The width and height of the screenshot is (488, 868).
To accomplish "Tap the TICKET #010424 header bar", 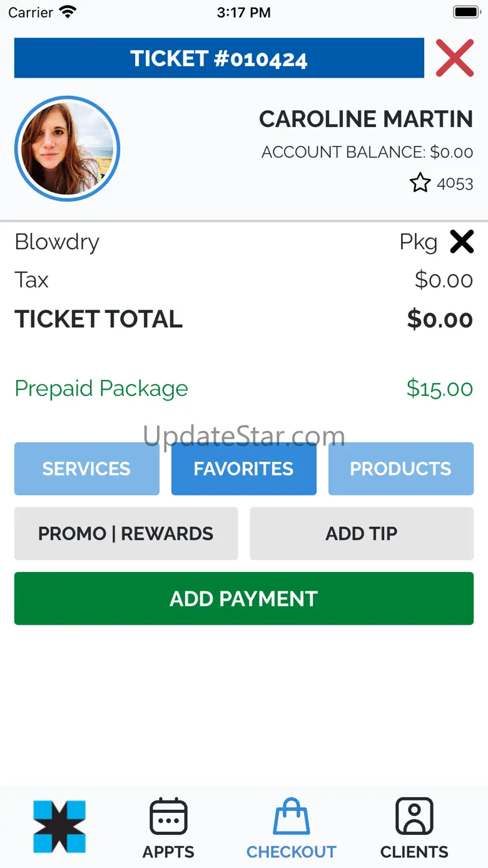I will pos(219,58).
